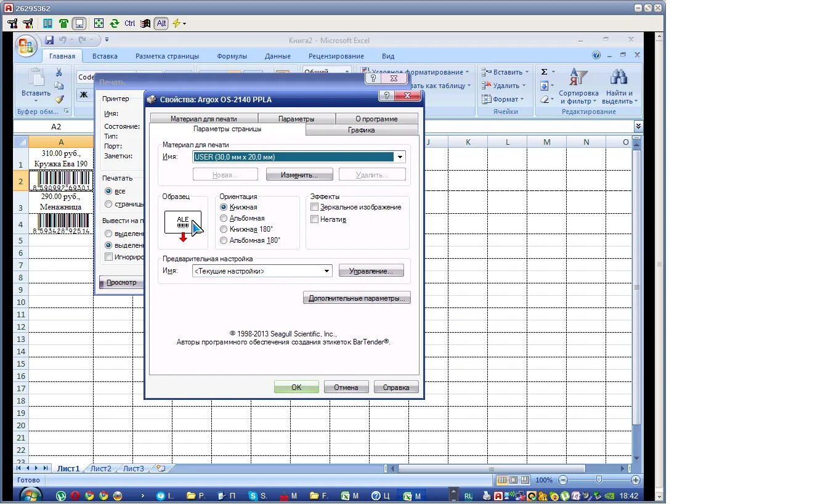823x504 pixels.
Task: Select the 'все' print range radio
Action: tap(108, 191)
